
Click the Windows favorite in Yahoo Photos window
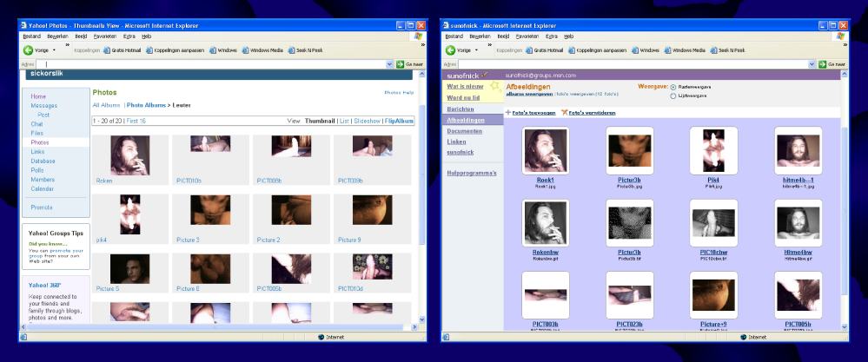[223, 50]
